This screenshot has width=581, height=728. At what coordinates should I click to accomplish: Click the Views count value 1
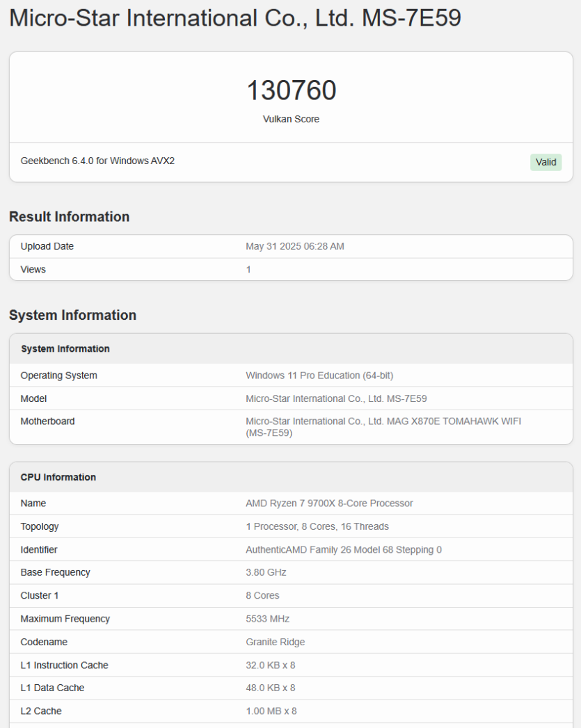coord(248,269)
